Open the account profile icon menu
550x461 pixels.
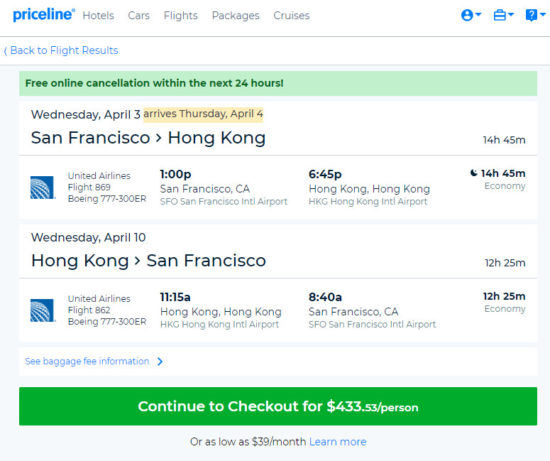(x=467, y=15)
